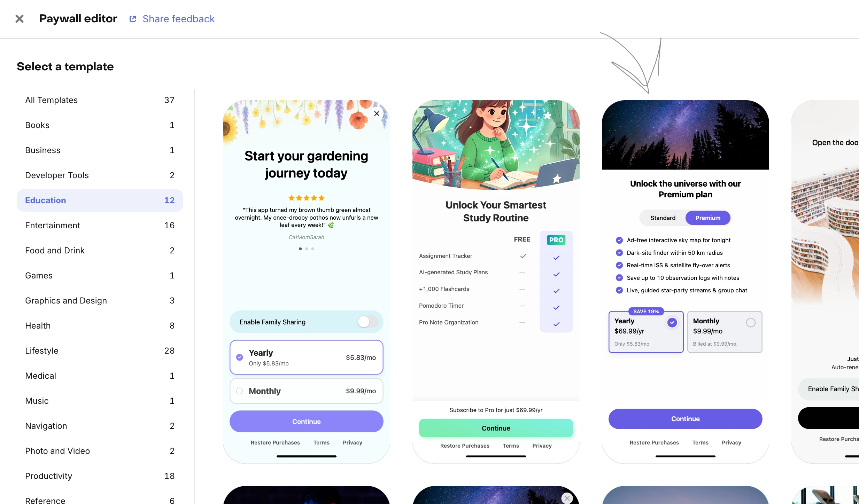
Task: Switch to the Premium plan tab
Action: (x=708, y=218)
